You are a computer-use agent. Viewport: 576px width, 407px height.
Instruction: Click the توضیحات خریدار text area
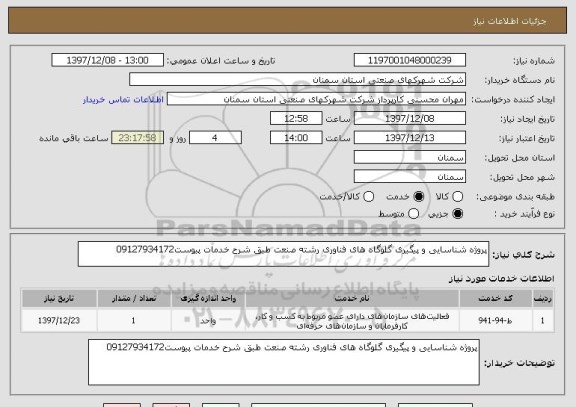[x=284, y=362]
